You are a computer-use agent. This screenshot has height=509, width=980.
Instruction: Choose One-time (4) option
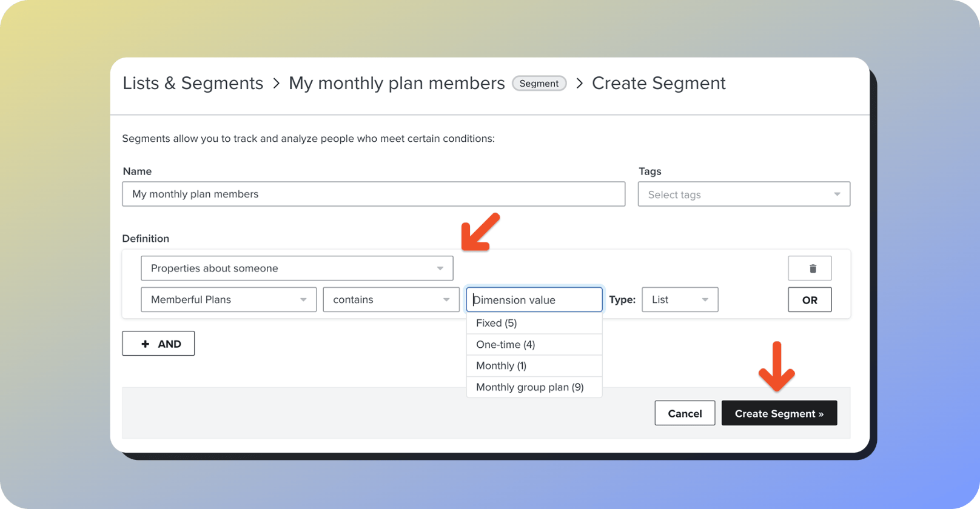pos(505,345)
